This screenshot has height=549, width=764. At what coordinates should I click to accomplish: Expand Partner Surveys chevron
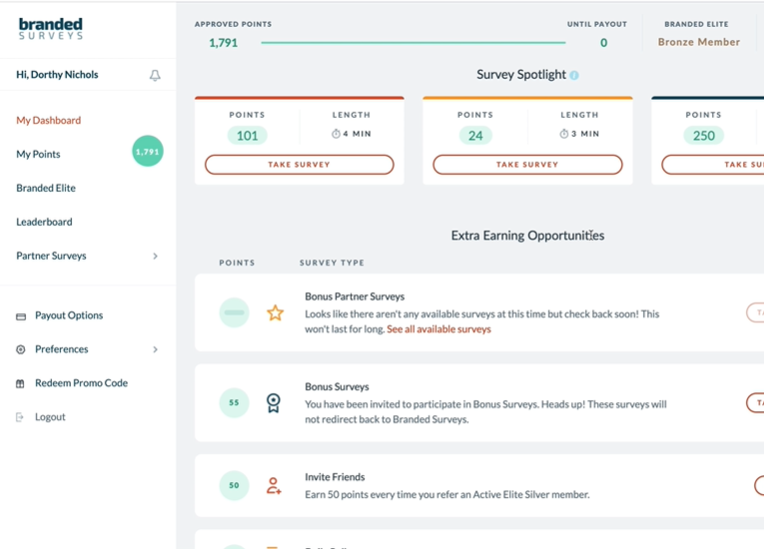155,256
